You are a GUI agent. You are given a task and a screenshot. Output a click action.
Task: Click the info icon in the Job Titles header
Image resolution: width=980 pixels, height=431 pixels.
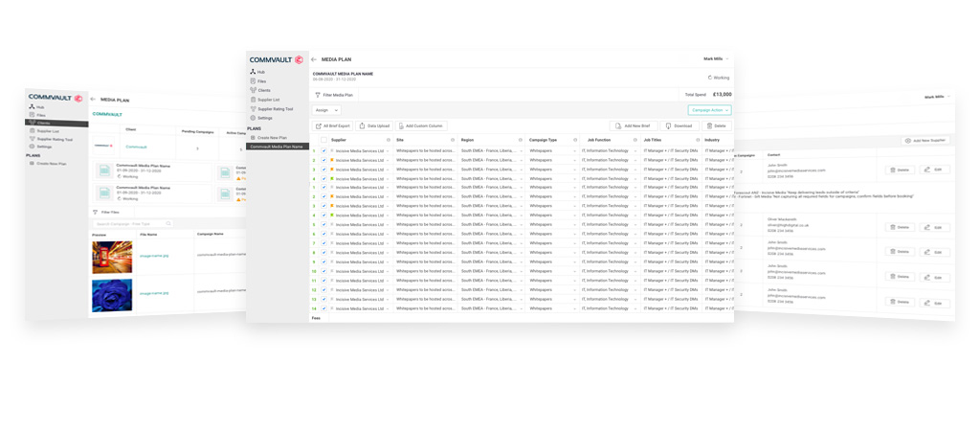click(x=698, y=140)
